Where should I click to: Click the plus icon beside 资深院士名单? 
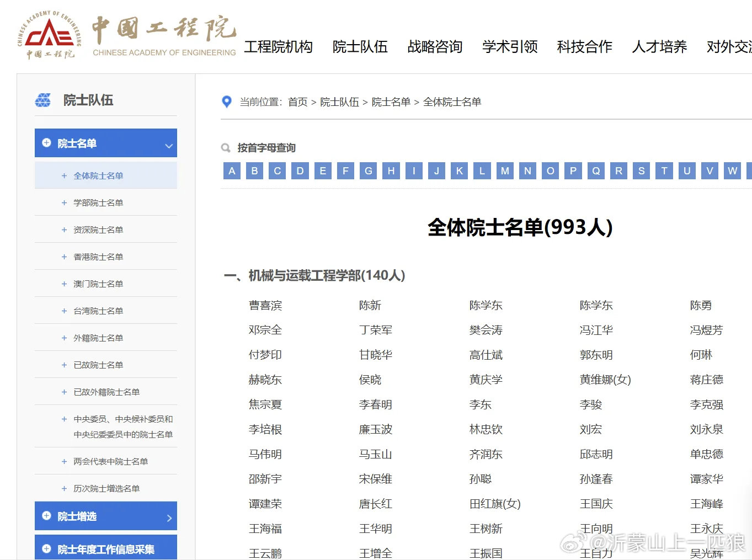(64, 230)
